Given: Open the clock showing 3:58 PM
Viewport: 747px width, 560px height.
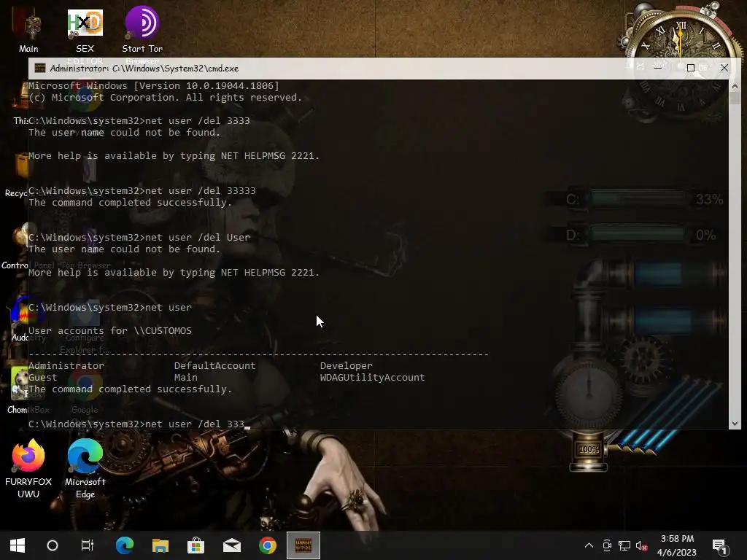Looking at the screenshot, I should [677, 545].
